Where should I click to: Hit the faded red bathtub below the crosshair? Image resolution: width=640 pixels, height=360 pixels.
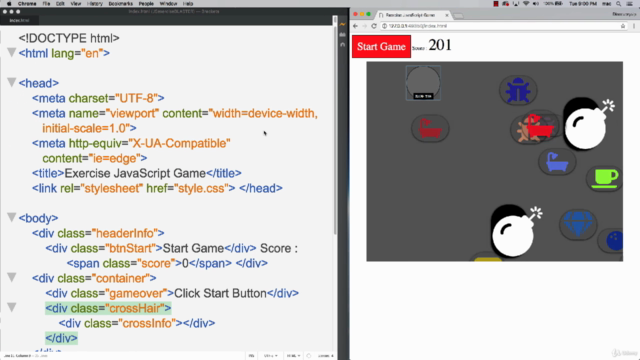430,128
